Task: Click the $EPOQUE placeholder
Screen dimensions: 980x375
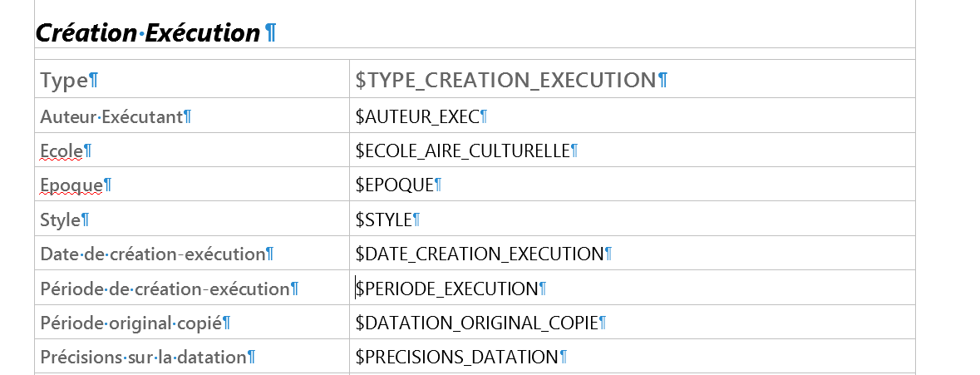Action: click(394, 185)
